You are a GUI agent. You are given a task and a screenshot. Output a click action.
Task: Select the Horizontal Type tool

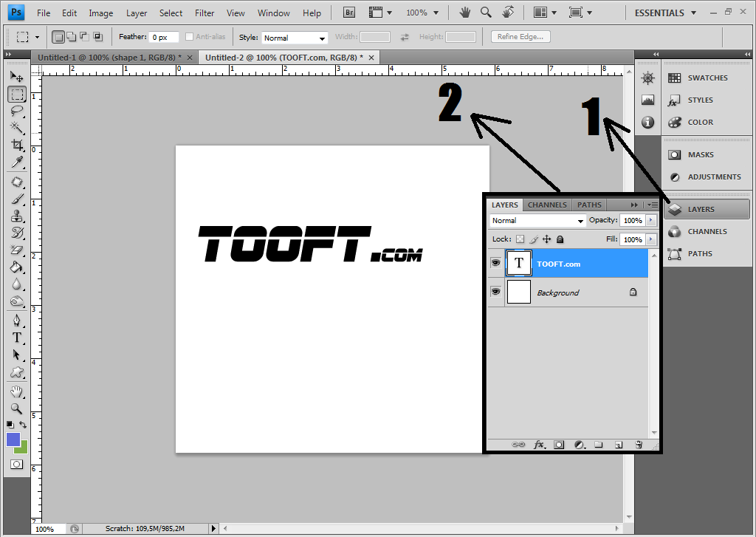coord(17,338)
